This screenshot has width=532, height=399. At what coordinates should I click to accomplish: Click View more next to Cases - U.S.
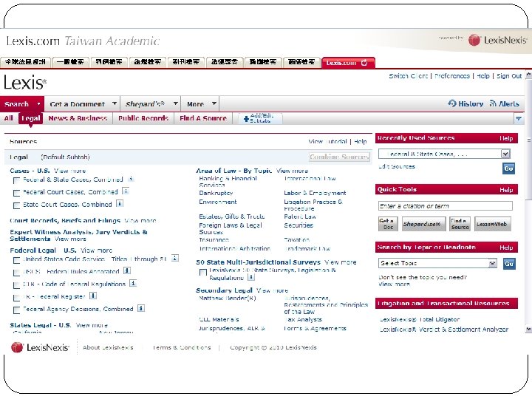[x=70, y=171]
